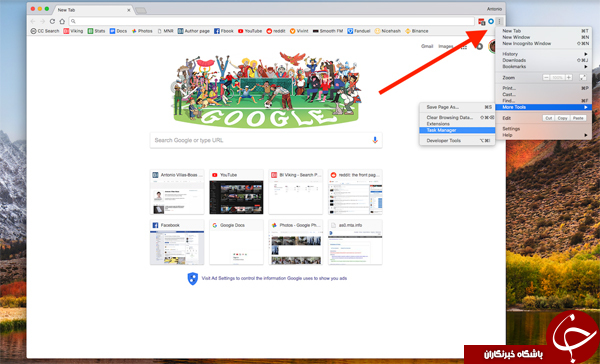The width and height of the screenshot is (600, 364).
Task: Click the Copy button in Edit row
Action: point(562,118)
